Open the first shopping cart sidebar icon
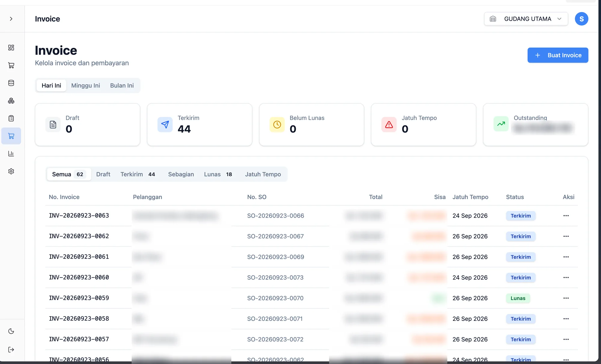 11,65
